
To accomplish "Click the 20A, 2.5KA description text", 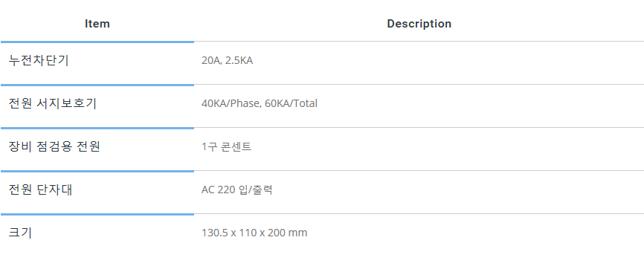I will (x=227, y=61).
